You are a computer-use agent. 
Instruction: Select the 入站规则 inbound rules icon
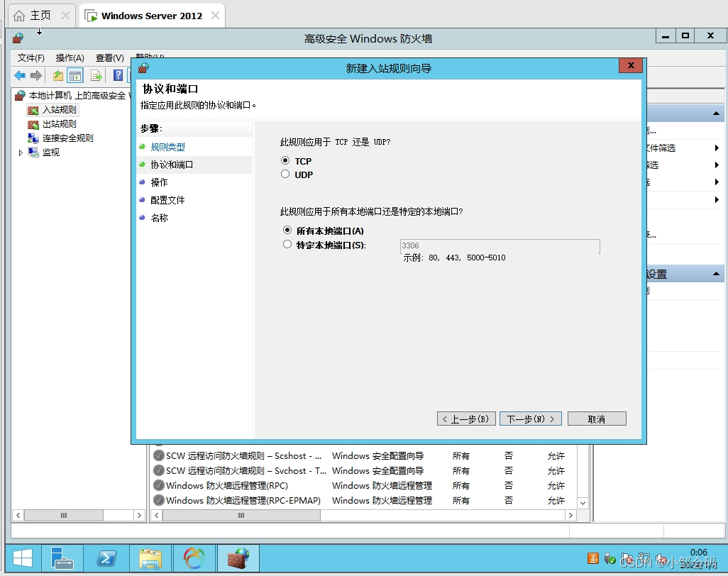(x=33, y=111)
